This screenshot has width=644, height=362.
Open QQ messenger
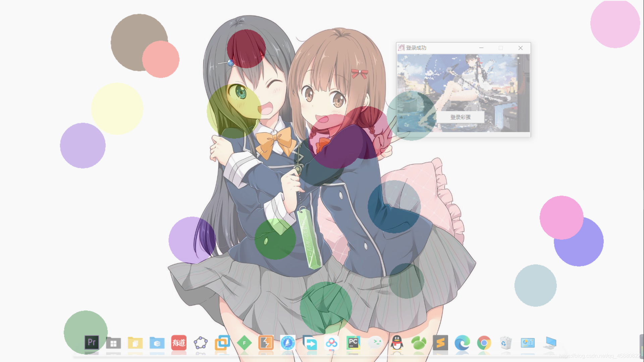396,343
